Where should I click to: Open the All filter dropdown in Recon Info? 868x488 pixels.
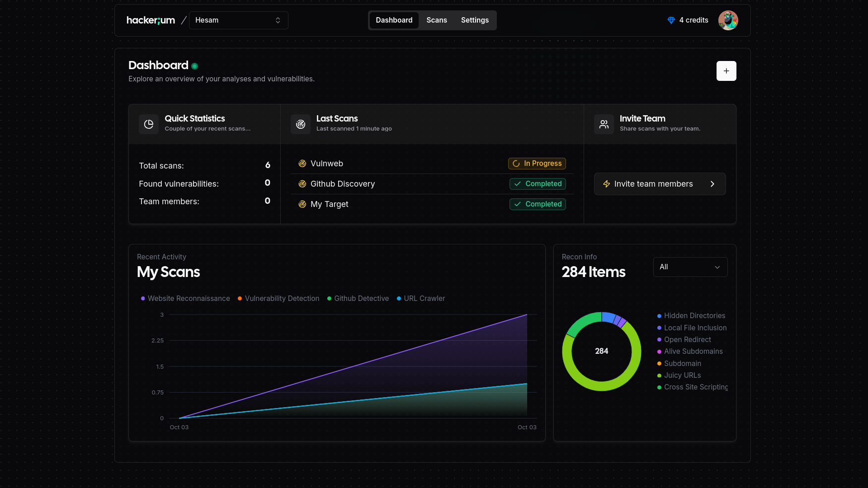(690, 267)
